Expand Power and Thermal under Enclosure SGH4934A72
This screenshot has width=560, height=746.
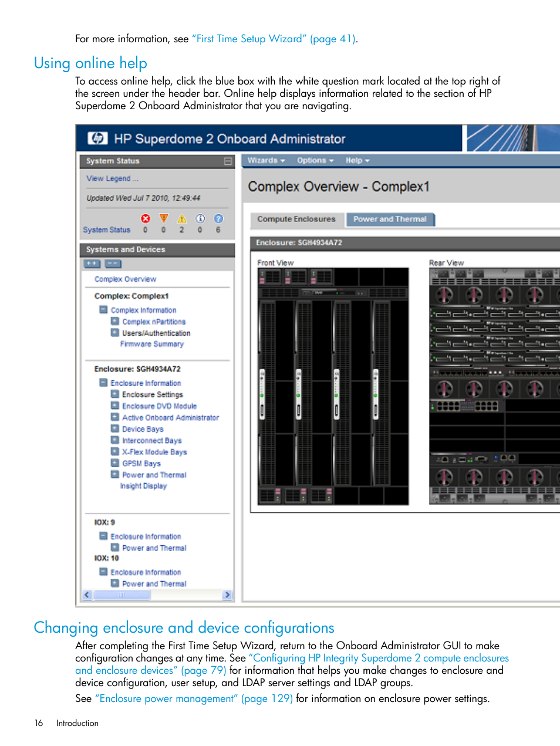click(115, 474)
